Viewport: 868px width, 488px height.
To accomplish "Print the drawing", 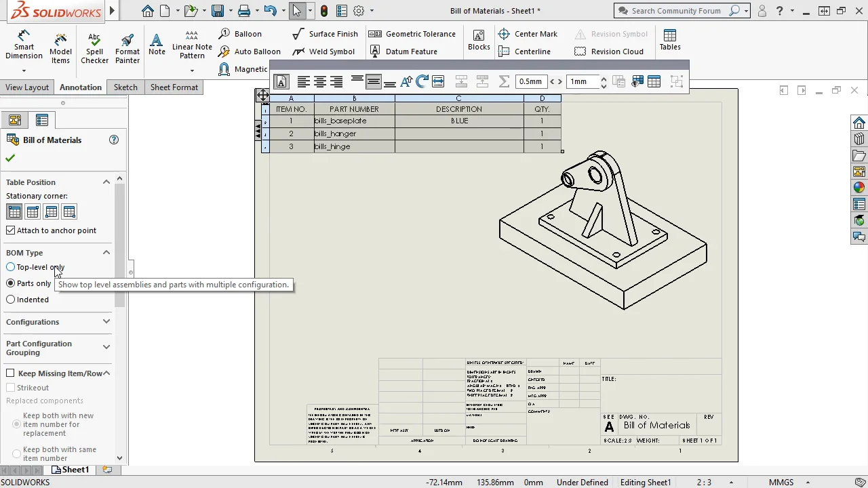I will pos(244,11).
